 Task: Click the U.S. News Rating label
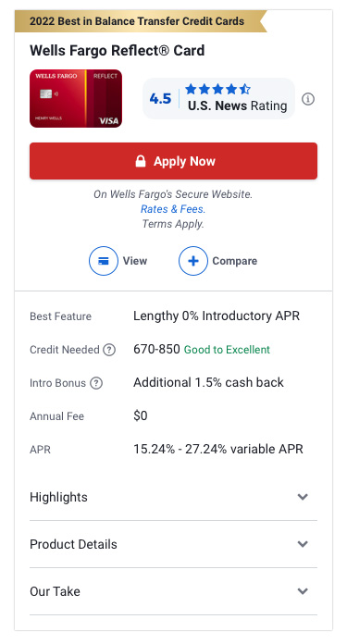click(238, 106)
